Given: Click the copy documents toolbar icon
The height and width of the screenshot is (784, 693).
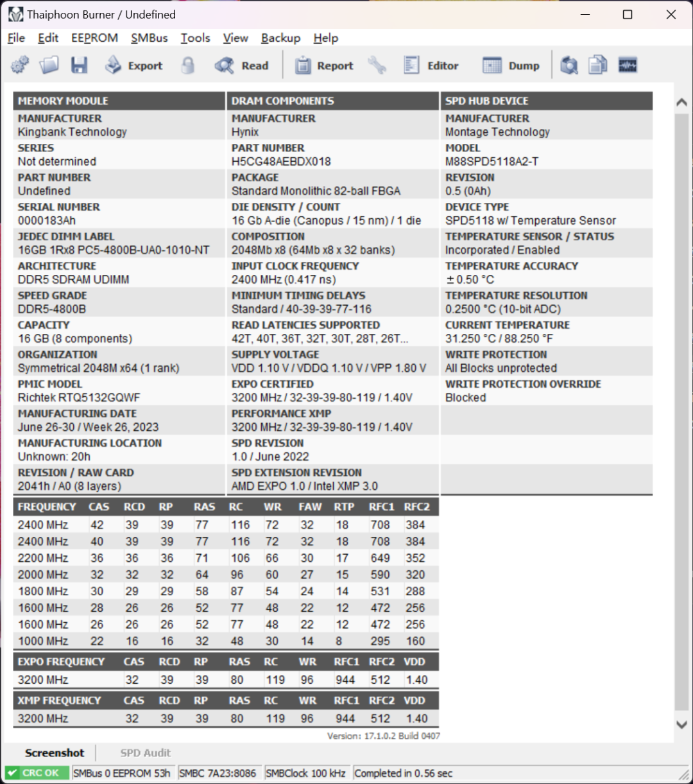Looking at the screenshot, I should (598, 65).
